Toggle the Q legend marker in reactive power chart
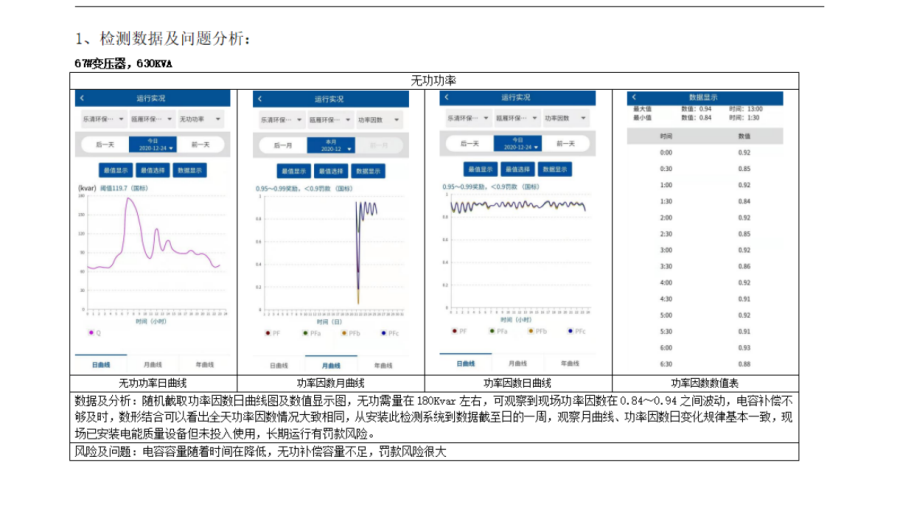This screenshot has width=900, height=513. coord(93,331)
